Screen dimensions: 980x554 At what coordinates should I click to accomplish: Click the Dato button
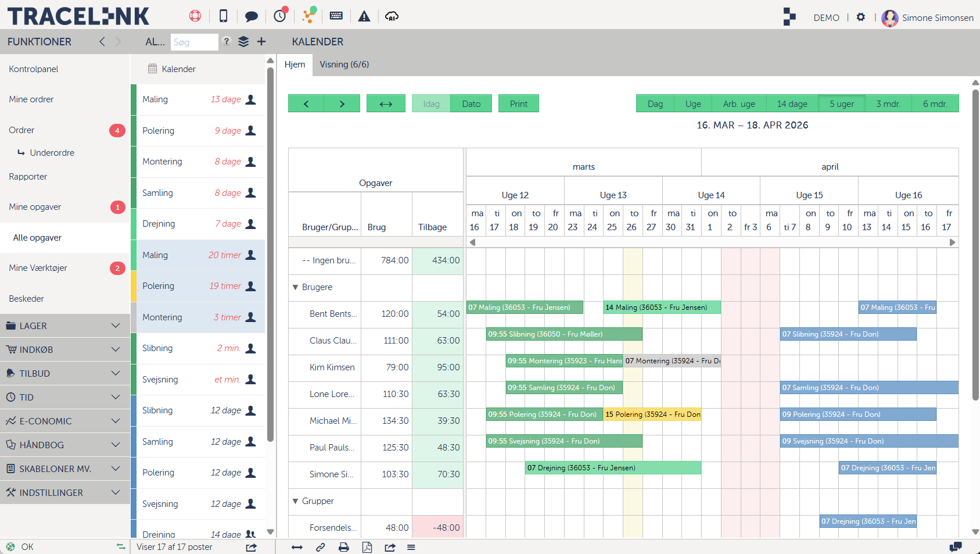pyautogui.click(x=471, y=103)
